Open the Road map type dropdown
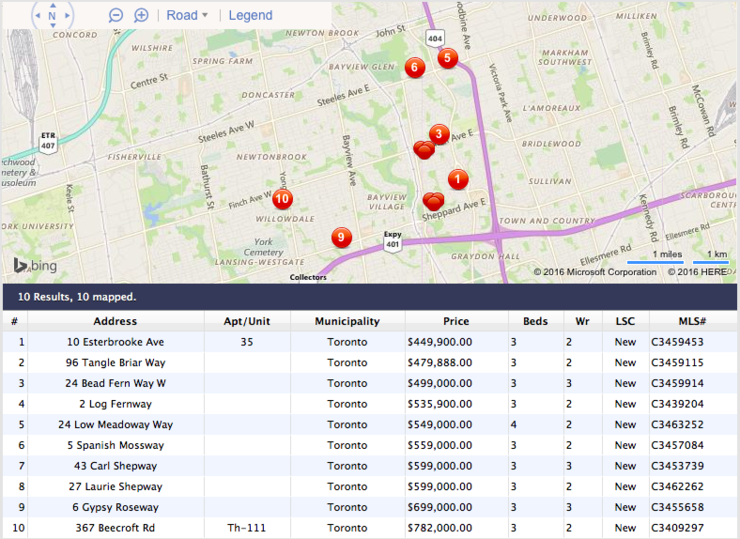740x539 pixels. coord(187,15)
